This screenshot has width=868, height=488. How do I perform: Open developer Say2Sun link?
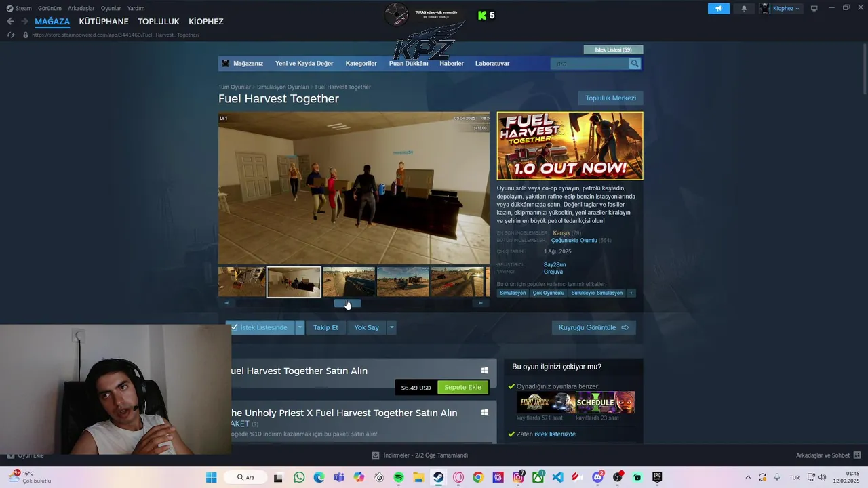point(555,265)
